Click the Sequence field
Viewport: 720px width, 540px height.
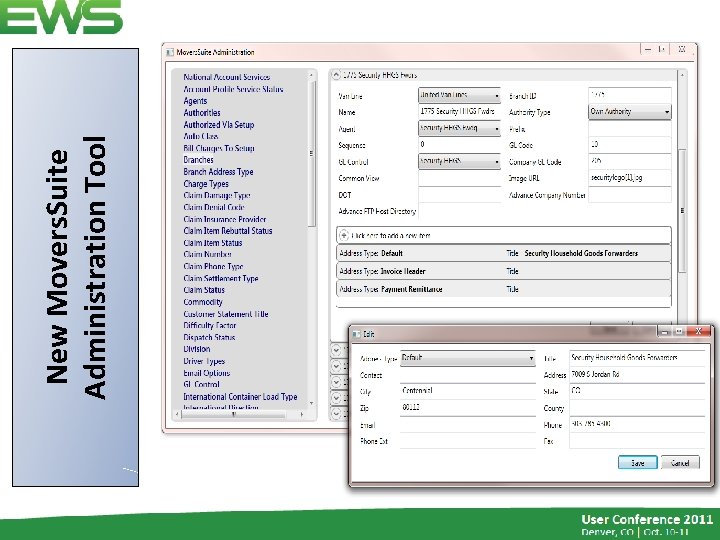point(459,145)
